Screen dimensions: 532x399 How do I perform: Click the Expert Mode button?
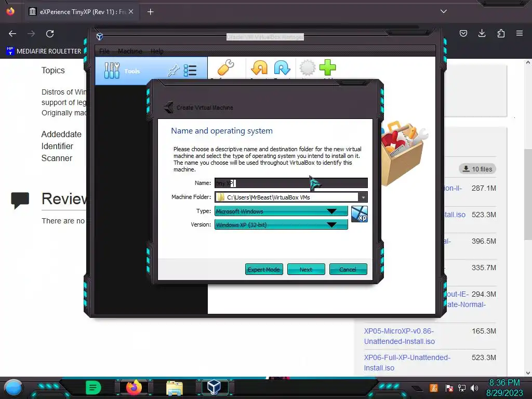click(x=264, y=270)
